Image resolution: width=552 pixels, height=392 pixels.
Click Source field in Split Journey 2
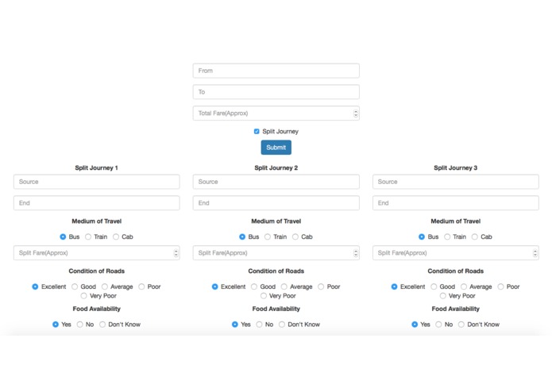coord(276,182)
